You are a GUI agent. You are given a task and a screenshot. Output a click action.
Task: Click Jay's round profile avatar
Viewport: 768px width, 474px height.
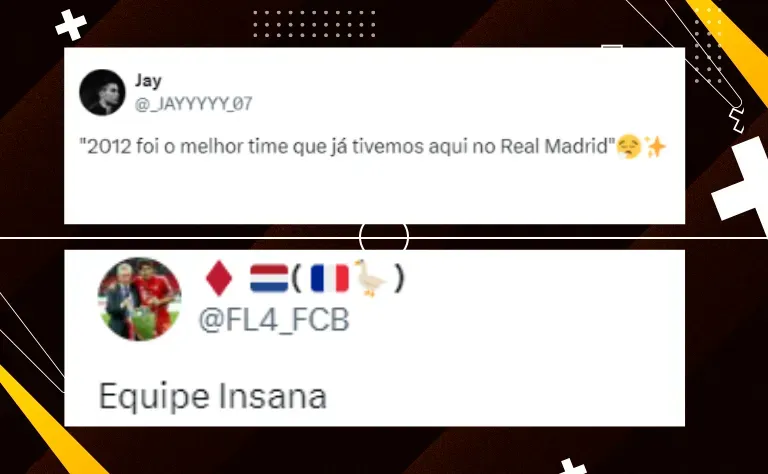point(102,93)
